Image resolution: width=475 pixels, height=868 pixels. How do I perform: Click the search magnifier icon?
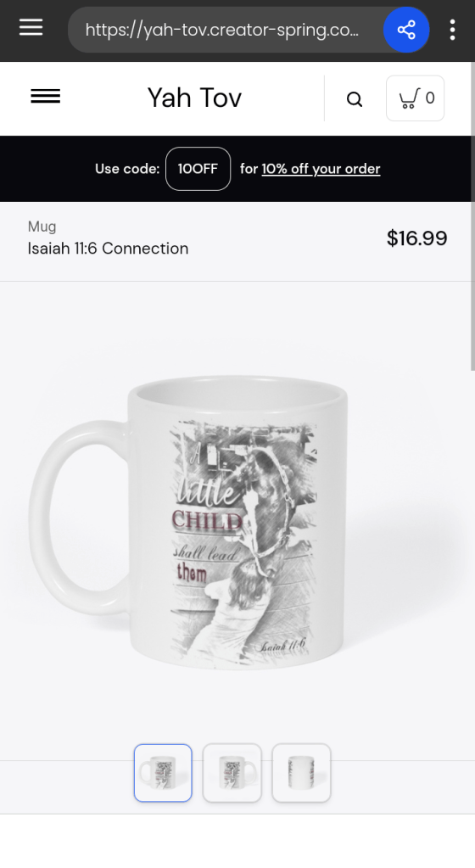coord(355,99)
